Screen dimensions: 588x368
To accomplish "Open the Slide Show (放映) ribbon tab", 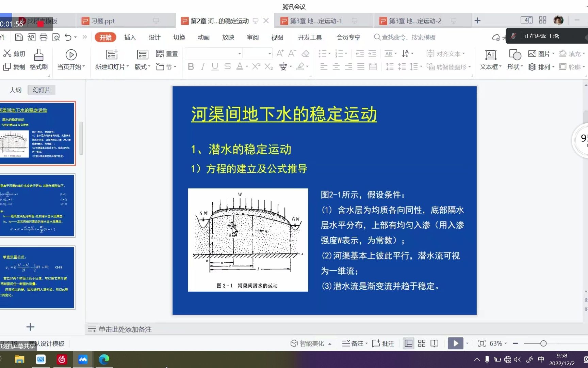I will coord(228,37).
